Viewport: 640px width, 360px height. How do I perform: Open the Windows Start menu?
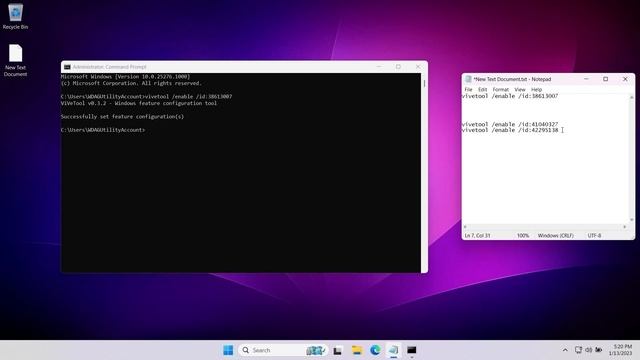point(228,350)
